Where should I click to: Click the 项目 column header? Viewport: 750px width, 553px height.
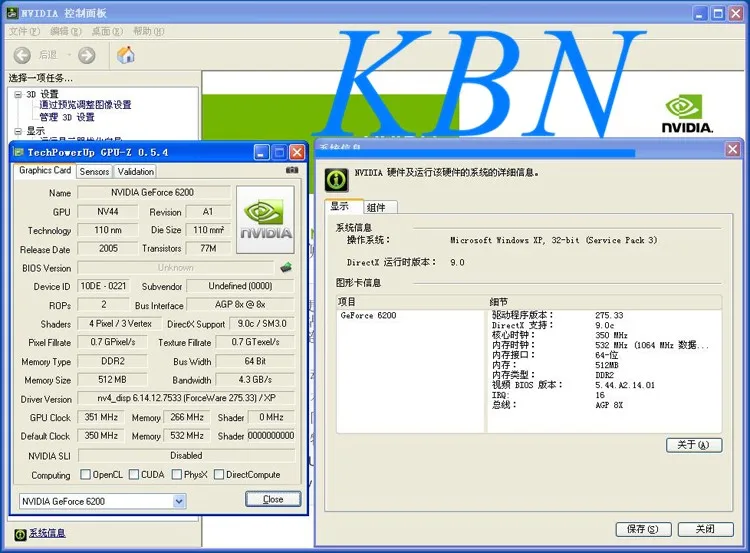coord(411,302)
